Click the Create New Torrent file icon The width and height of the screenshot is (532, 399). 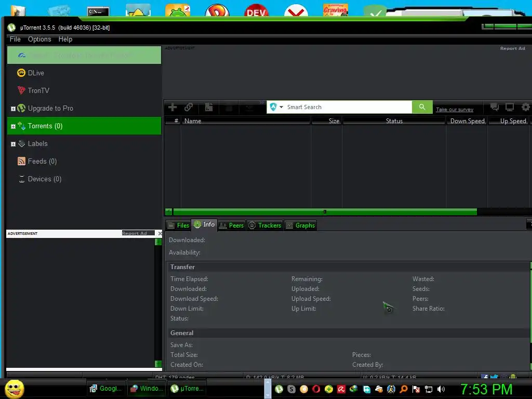tap(209, 107)
